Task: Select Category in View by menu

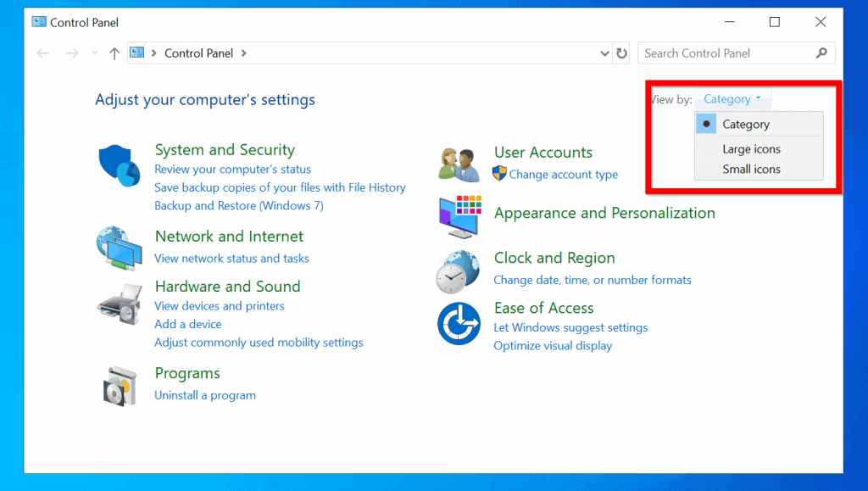Action: click(759, 124)
